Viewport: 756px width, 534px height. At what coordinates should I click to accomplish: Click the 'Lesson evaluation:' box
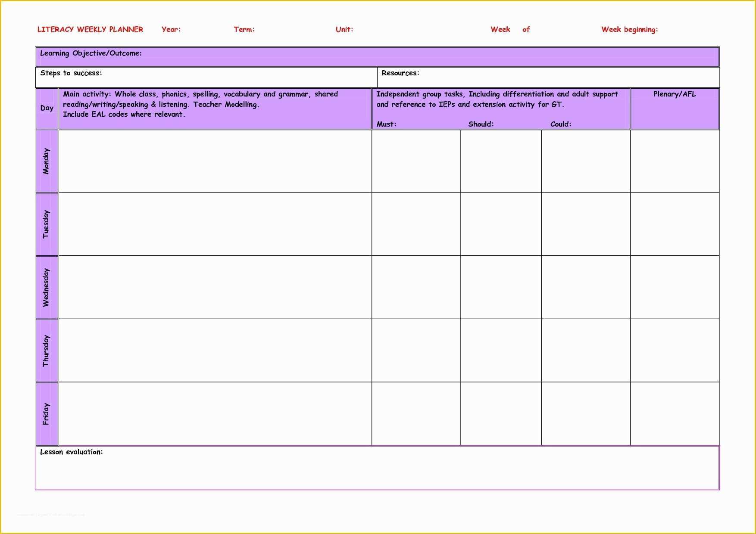[377, 468]
